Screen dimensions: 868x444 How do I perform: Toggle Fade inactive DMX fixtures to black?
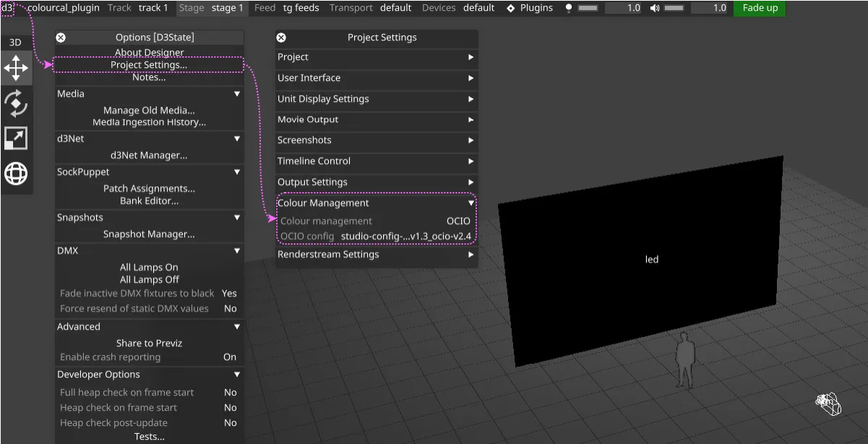pos(229,293)
